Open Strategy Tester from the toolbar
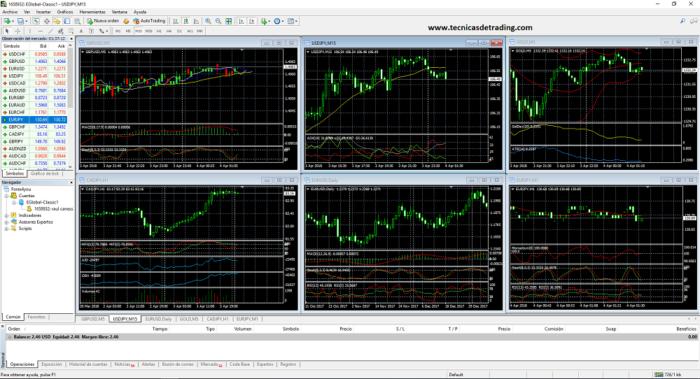700x379 pixels. [x=77, y=21]
